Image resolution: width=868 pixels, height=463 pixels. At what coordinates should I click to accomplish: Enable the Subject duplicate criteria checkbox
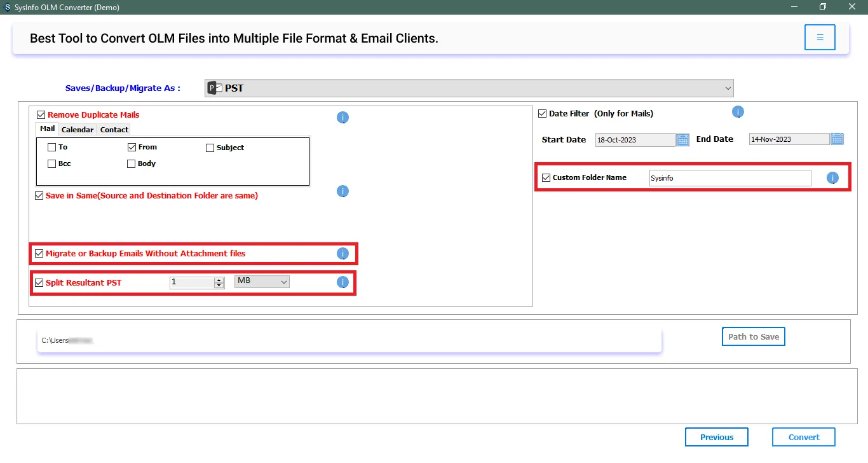pyautogui.click(x=210, y=148)
